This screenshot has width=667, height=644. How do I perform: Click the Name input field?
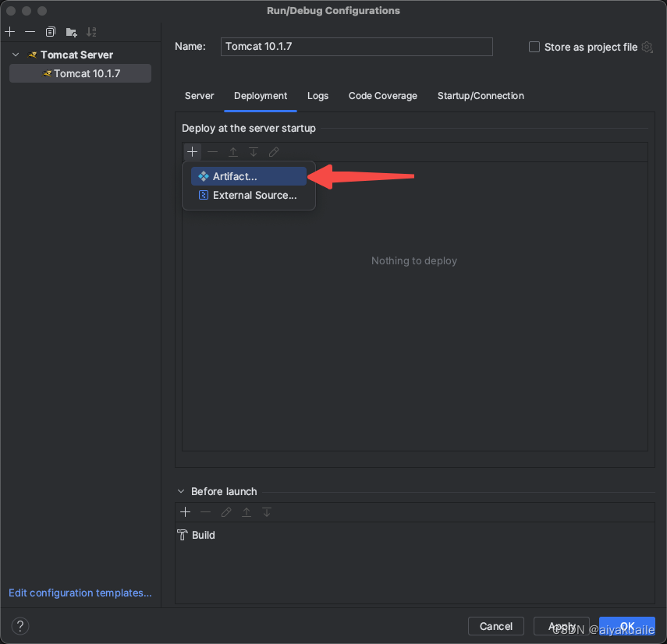tap(357, 46)
